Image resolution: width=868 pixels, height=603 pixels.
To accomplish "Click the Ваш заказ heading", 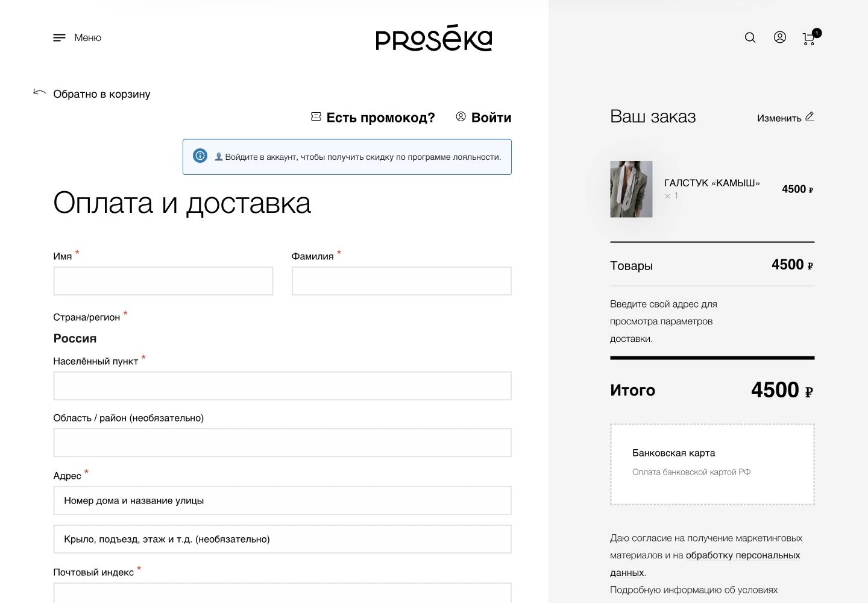I will tap(653, 116).
